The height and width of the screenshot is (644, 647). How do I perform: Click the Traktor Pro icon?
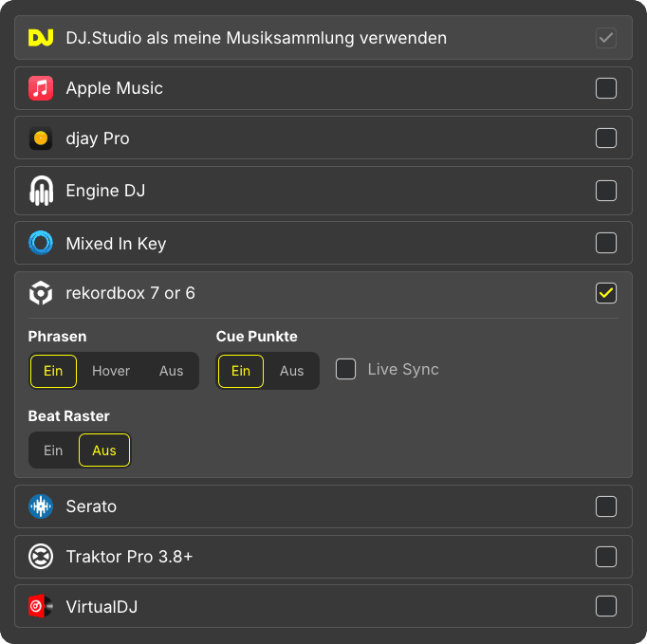tap(41, 557)
